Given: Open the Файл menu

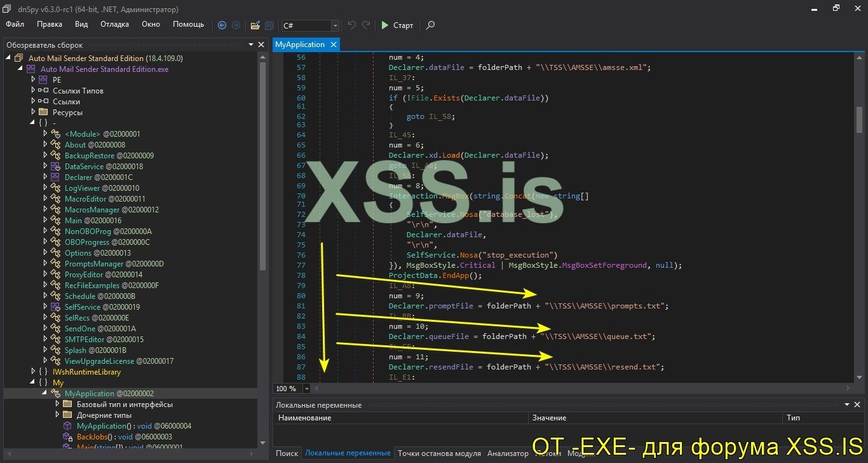Looking at the screenshot, I should point(15,24).
